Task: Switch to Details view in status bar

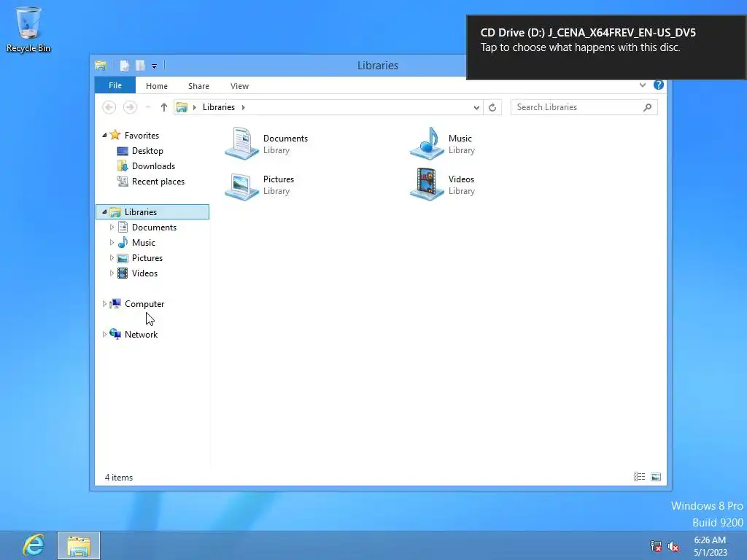Action: 639,477
